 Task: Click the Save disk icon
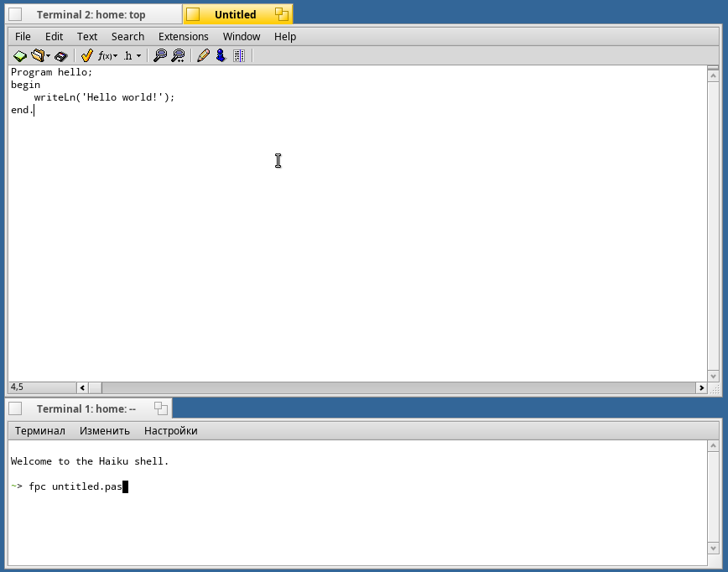61,56
